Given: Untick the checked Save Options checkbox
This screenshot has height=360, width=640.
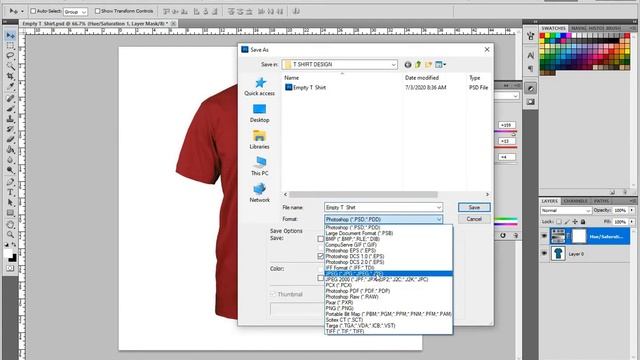Looking at the screenshot, I should [x=320, y=256].
